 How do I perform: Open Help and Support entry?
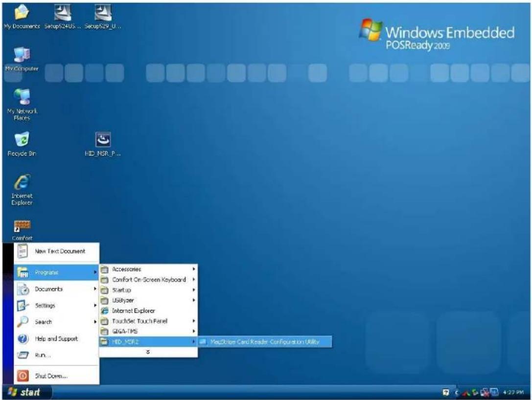[x=56, y=339]
